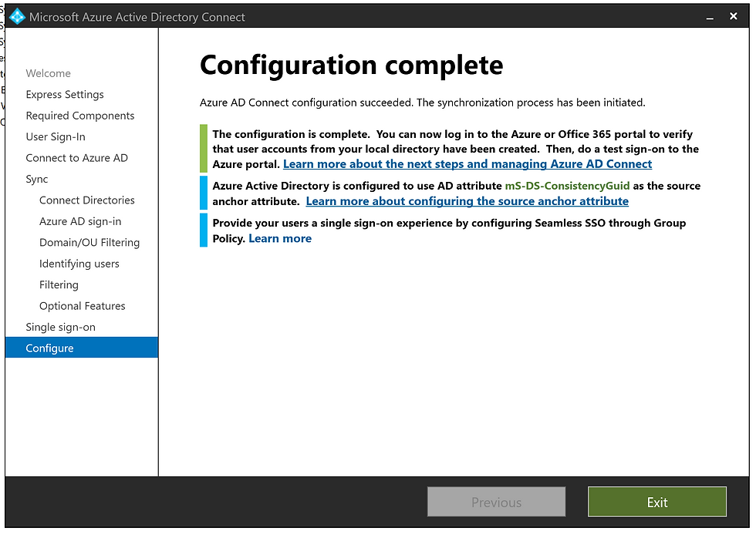Select Single sign-on step
This screenshot has height=538, width=756.
(60, 327)
